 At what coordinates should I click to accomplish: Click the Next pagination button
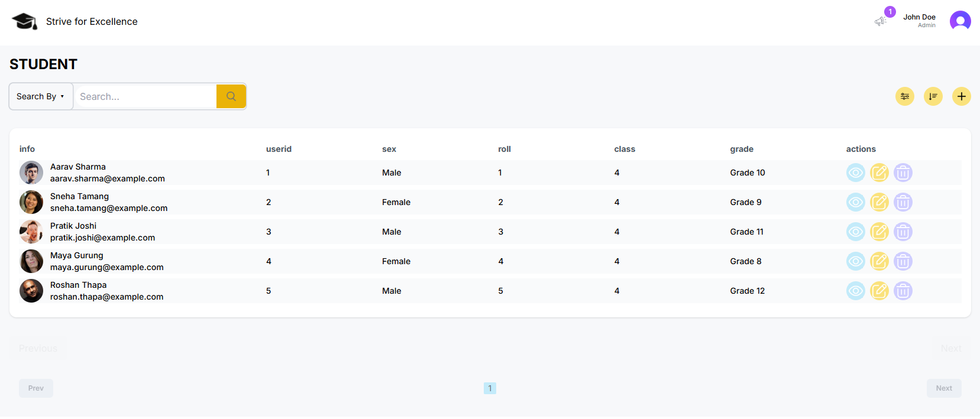pyautogui.click(x=943, y=388)
